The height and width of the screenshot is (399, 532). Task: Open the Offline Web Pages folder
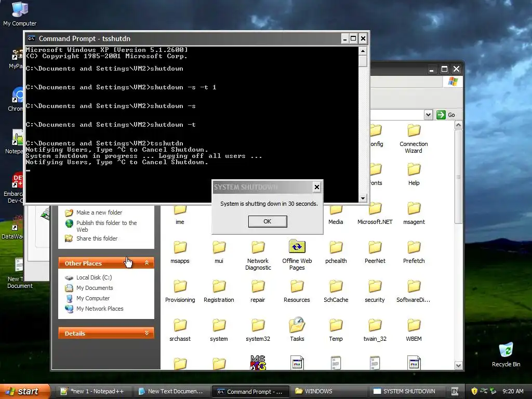click(x=297, y=255)
